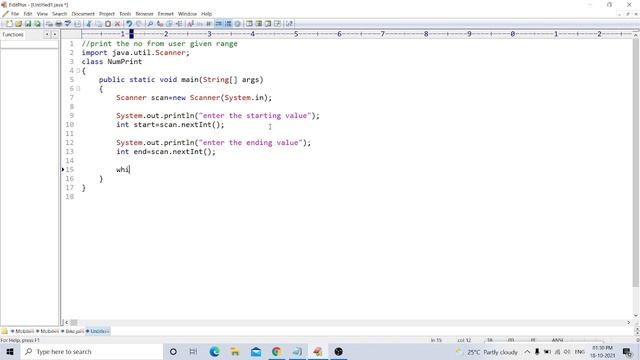Viewport: 640px width, 360px height.
Task: Collapse the class fold marker on line 4
Action: point(78,71)
